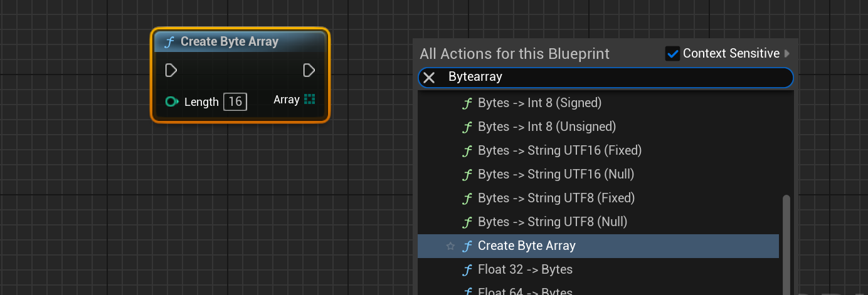Image resolution: width=868 pixels, height=295 pixels.
Task: Pick Bytes -> String UTF8 (Null) entry
Action: point(553,222)
